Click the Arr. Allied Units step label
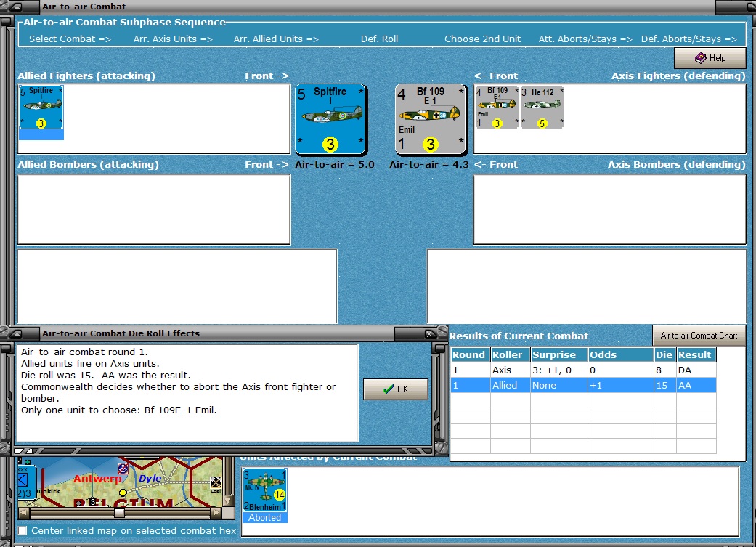Image resolution: width=756 pixels, height=547 pixels. click(276, 39)
